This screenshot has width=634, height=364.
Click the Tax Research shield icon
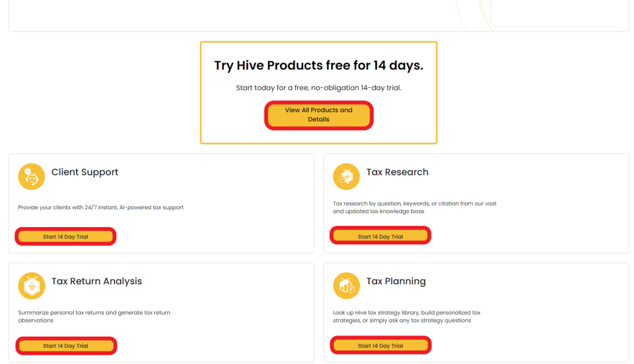pos(346,176)
